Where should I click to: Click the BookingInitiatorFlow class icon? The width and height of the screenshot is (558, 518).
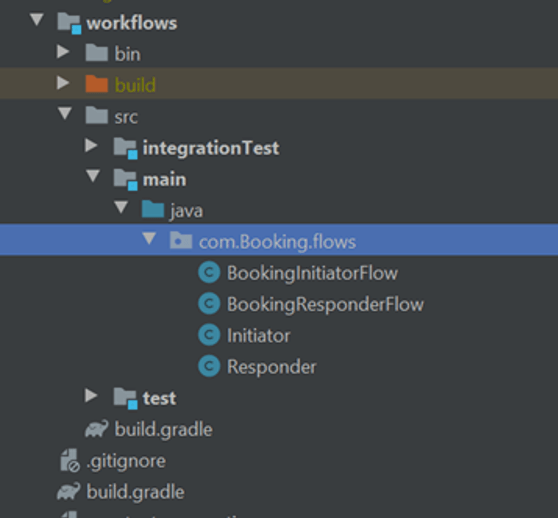209,273
